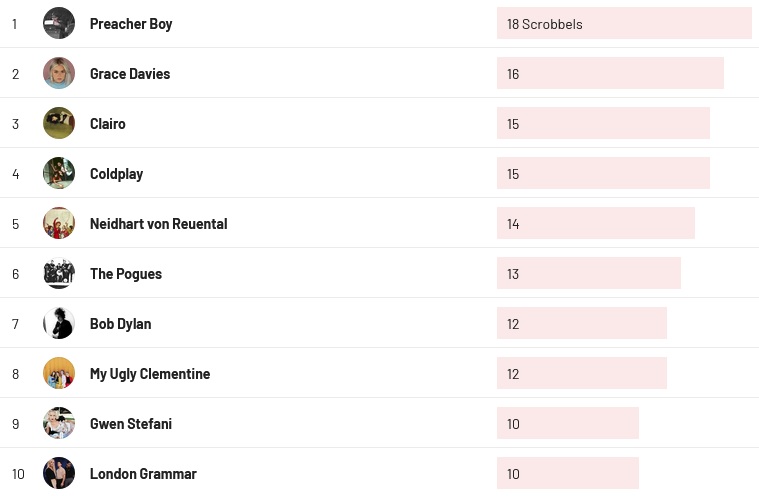The height and width of the screenshot is (496, 759).
Task: Visit The Pogues artist name link
Action: point(126,274)
